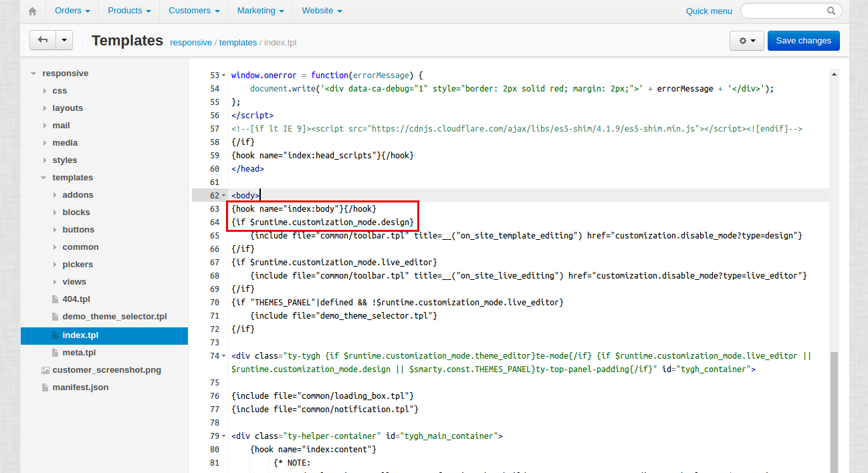Expand the styles folder arrow
Image resolution: width=868 pixels, height=473 pixels.
pyautogui.click(x=44, y=160)
